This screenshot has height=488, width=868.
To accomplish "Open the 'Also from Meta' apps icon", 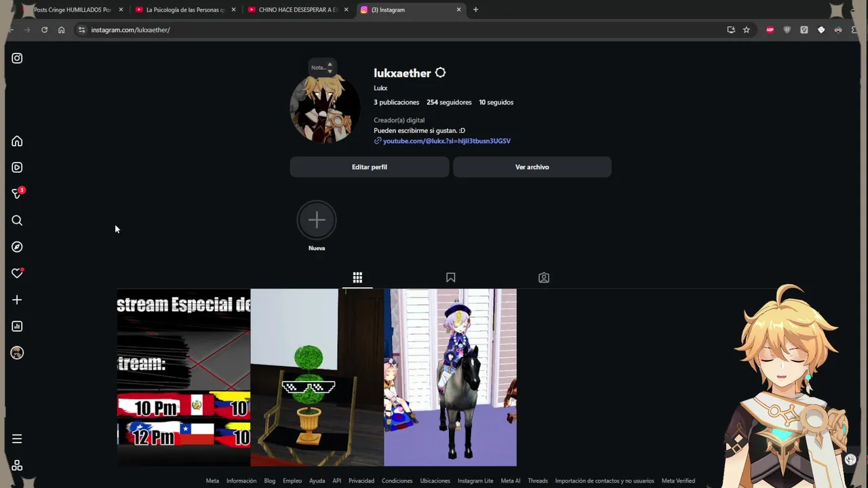I will click(x=17, y=466).
